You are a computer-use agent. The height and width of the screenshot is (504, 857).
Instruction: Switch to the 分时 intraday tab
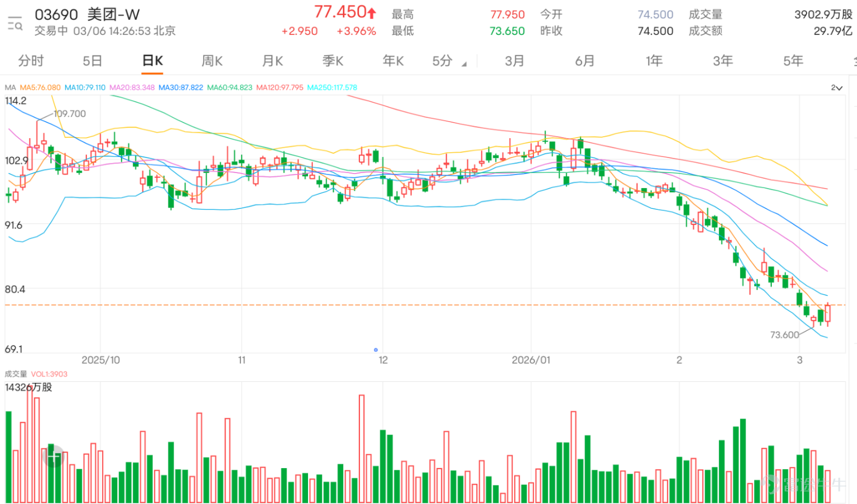pyautogui.click(x=31, y=61)
